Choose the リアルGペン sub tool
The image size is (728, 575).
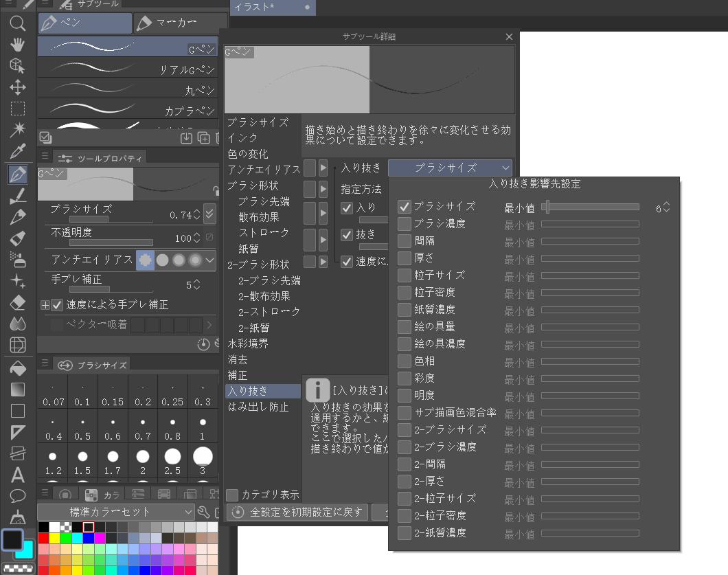[128, 68]
